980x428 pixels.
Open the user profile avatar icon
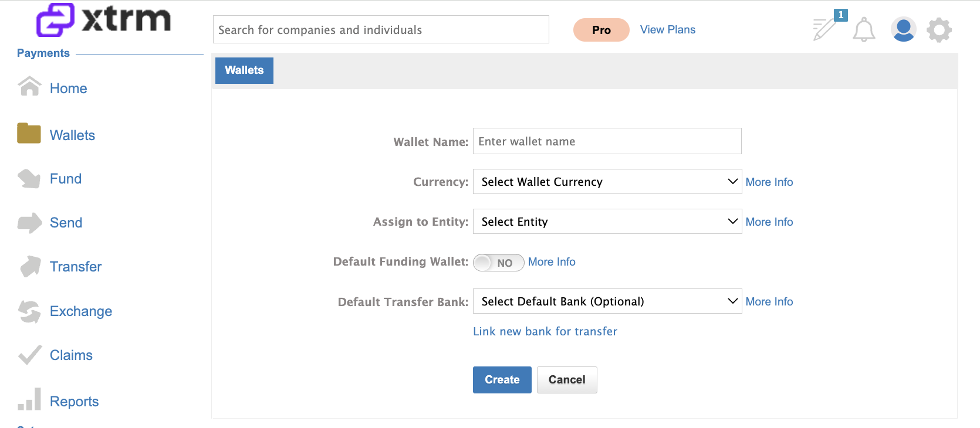(x=904, y=29)
